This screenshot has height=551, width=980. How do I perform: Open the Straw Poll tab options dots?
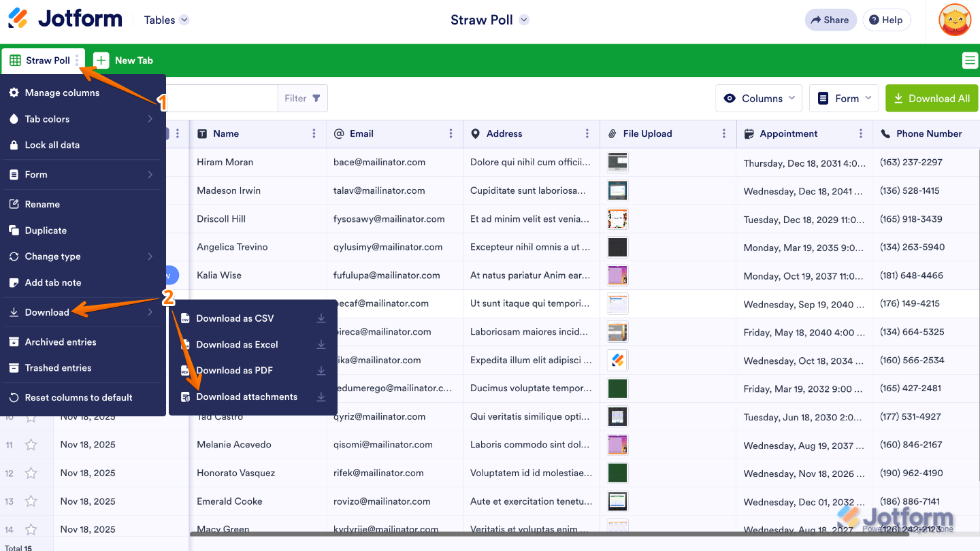(78, 61)
